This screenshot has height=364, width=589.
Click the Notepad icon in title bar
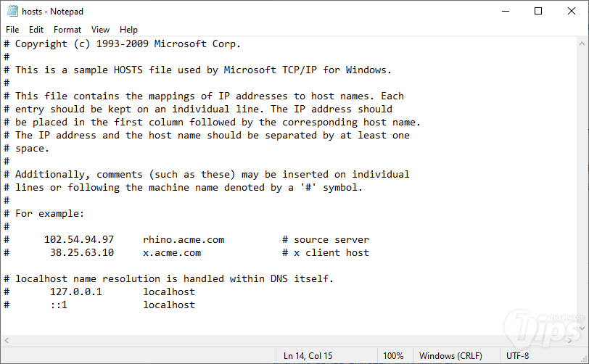click(11, 12)
